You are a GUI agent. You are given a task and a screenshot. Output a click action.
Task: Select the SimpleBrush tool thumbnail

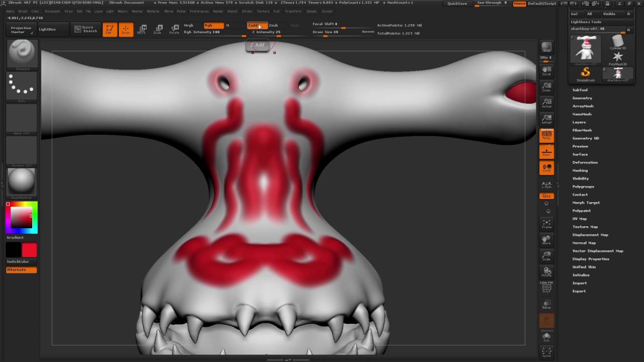click(585, 74)
